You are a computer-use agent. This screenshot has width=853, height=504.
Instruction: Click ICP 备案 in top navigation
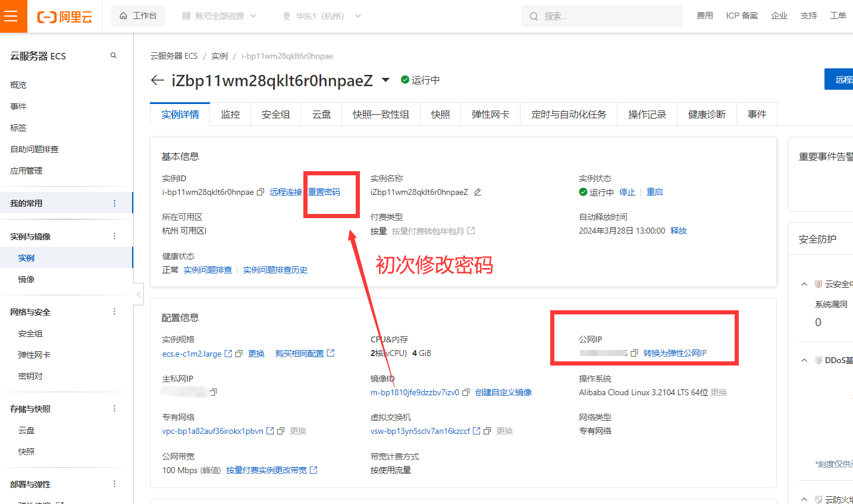[x=742, y=15]
